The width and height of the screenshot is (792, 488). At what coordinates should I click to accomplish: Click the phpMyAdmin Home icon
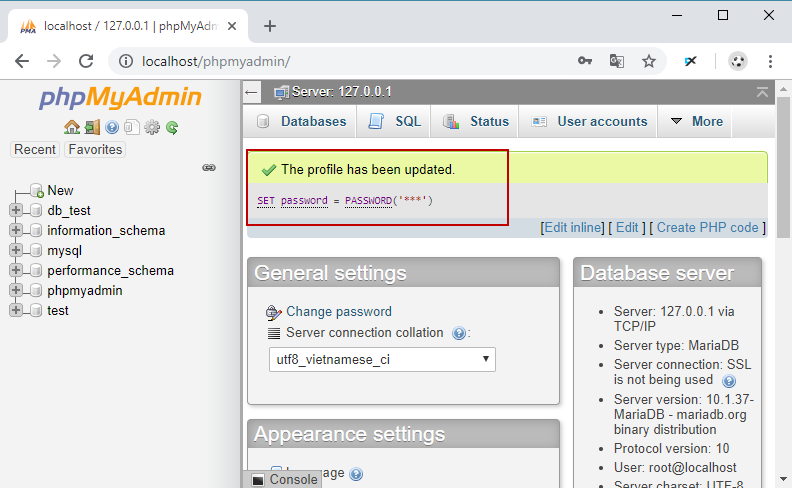pos(72,127)
